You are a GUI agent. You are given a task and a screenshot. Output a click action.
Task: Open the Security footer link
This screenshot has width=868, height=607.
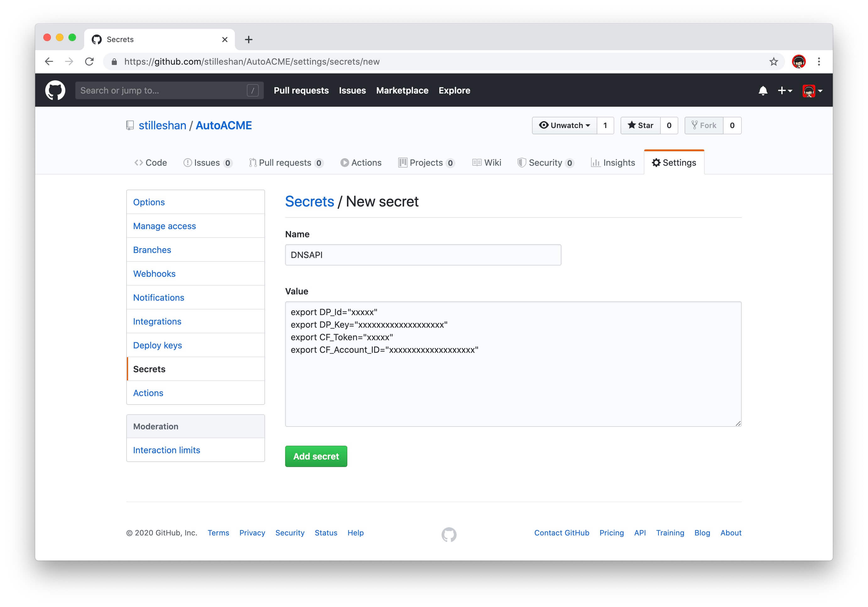[290, 533]
